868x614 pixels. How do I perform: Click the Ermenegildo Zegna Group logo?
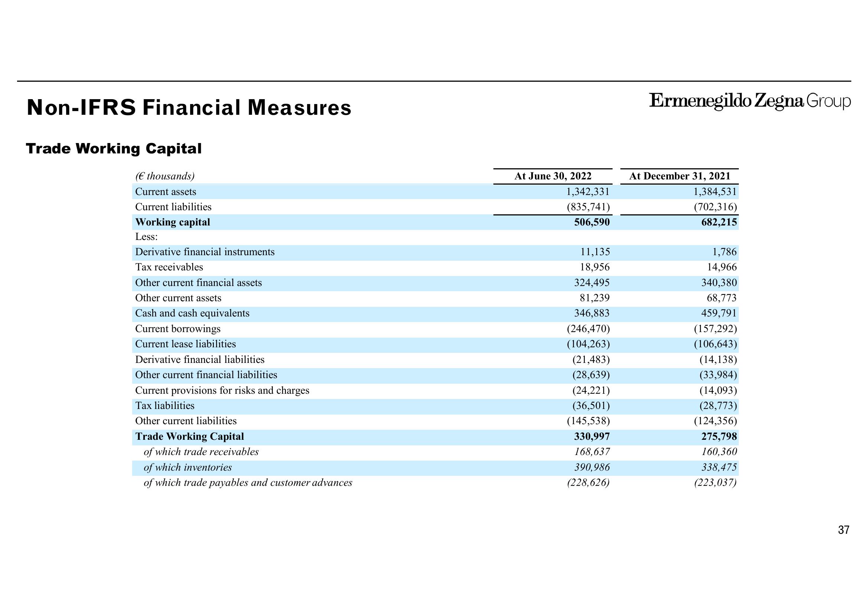[x=750, y=101]
